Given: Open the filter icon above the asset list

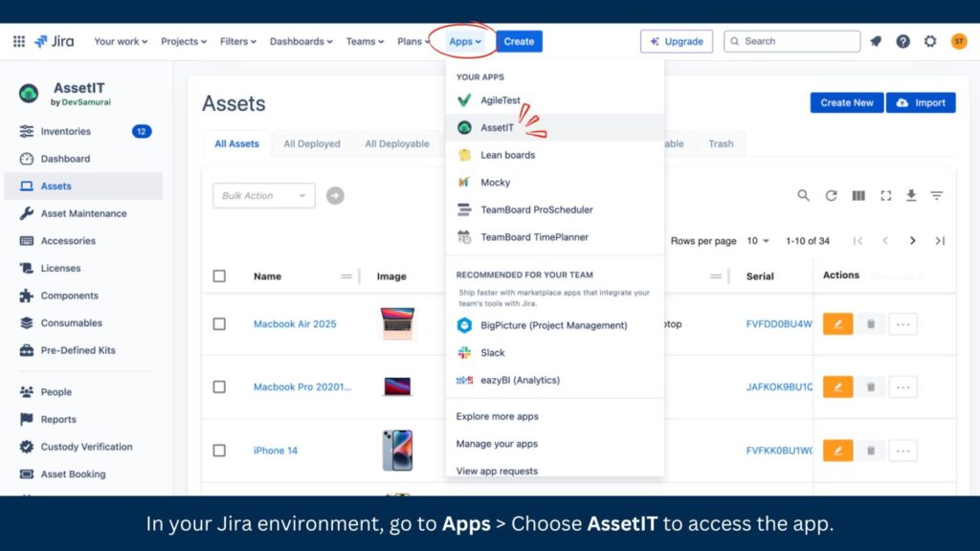Looking at the screenshot, I should [937, 195].
